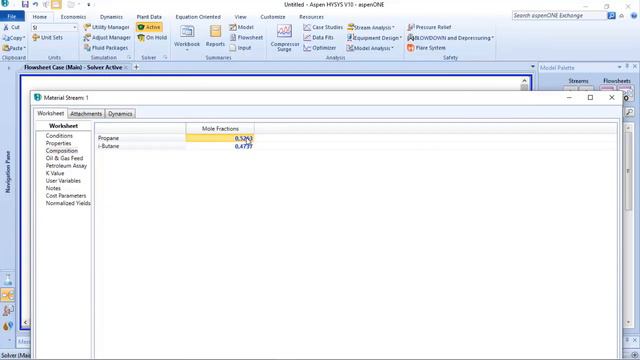The height and width of the screenshot is (360, 640).
Task: Click the Save icon in quick access toolbar
Action: coord(25,4)
